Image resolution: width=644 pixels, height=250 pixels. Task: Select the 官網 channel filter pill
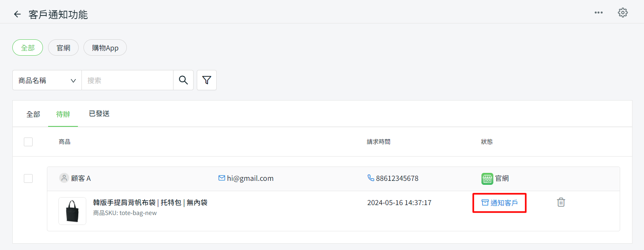[63, 48]
